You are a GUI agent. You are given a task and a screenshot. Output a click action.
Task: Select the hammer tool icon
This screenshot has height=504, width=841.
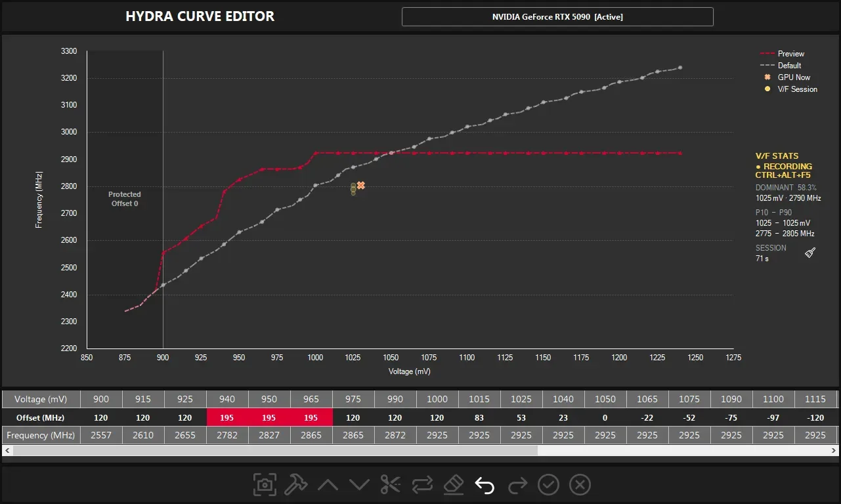[296, 485]
